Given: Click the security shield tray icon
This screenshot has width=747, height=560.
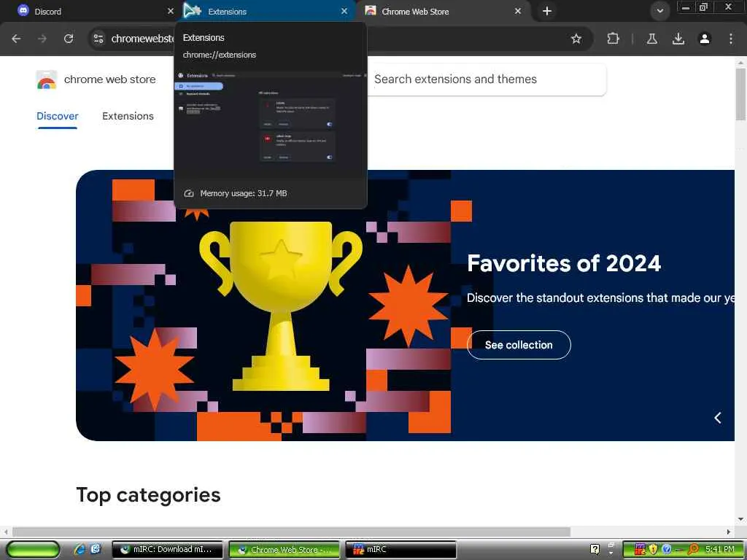Looking at the screenshot, I should click(x=653, y=549).
